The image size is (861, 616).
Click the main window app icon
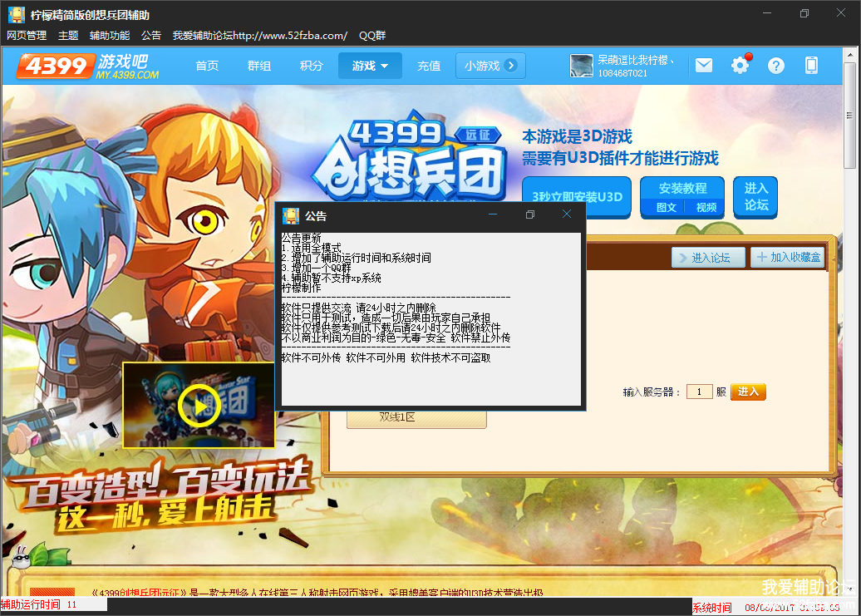coord(17,15)
